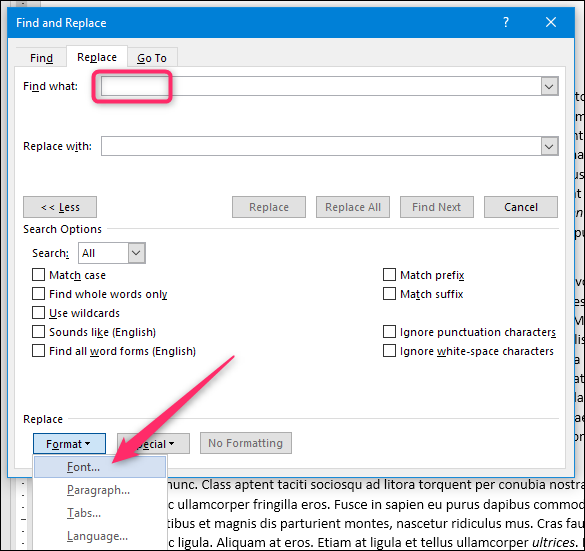Click the Cancel button
585x551 pixels.
click(521, 207)
